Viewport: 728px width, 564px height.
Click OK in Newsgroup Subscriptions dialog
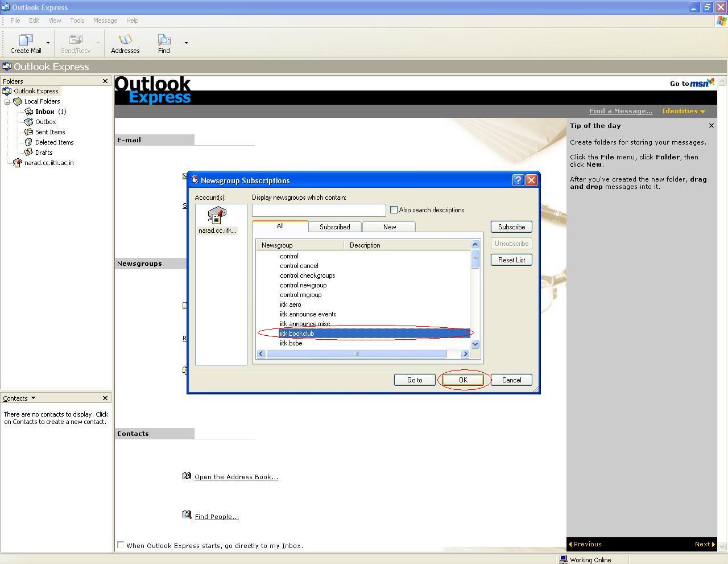point(463,380)
